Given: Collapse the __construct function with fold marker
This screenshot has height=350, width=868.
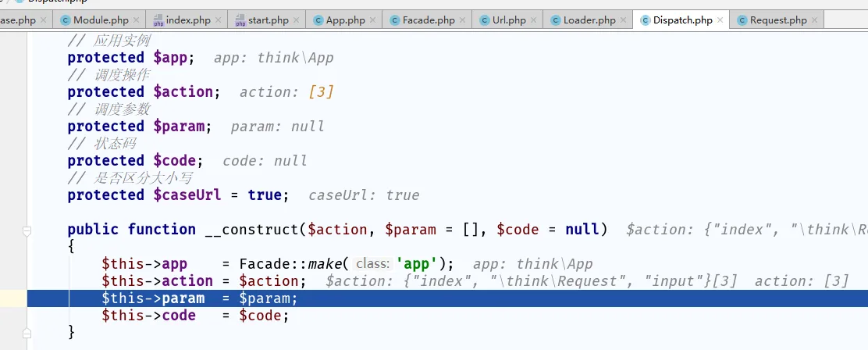Looking at the screenshot, I should pyautogui.click(x=27, y=230).
